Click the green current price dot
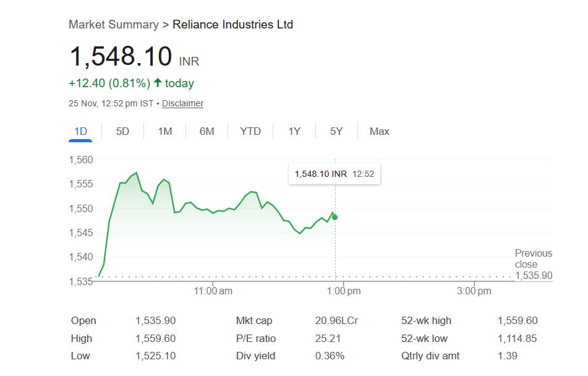 (334, 217)
